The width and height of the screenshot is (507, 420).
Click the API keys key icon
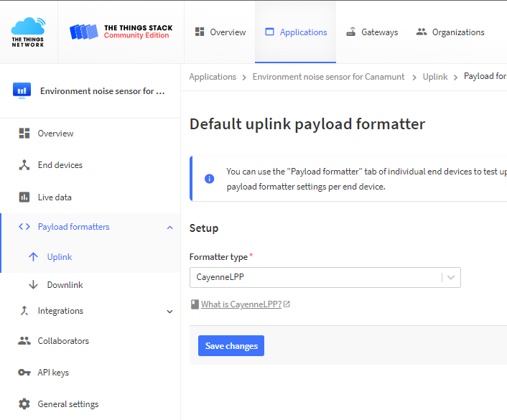[24, 373]
